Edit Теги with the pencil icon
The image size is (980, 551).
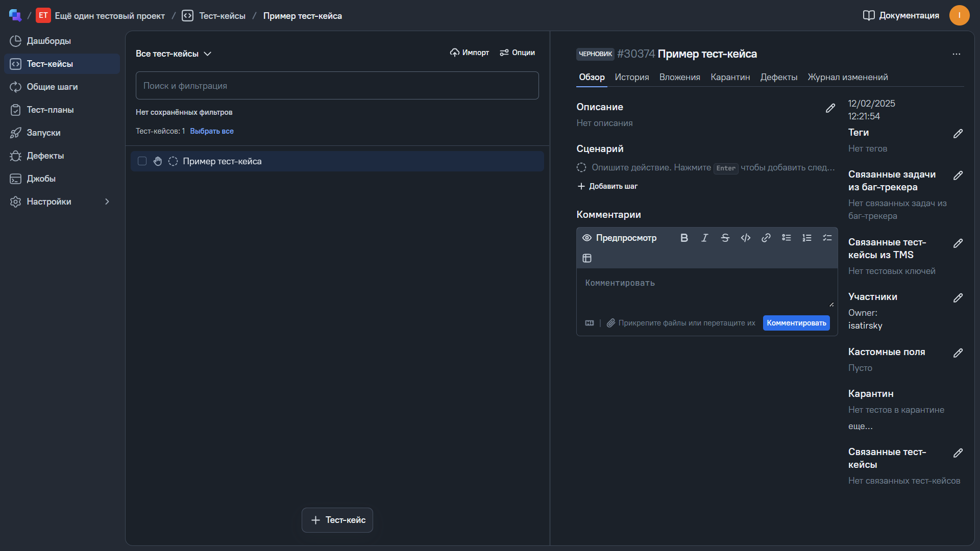(958, 133)
